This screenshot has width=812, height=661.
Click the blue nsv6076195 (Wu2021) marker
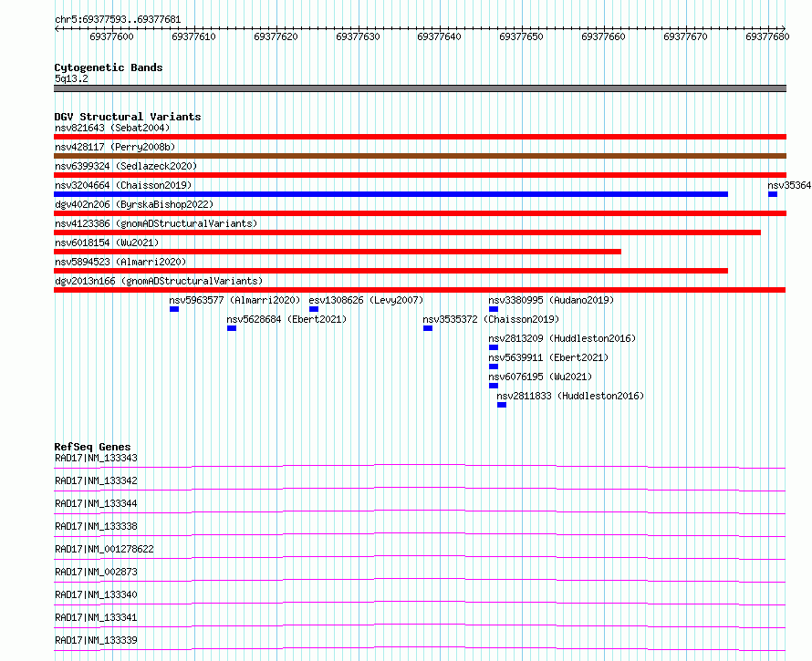coord(494,386)
